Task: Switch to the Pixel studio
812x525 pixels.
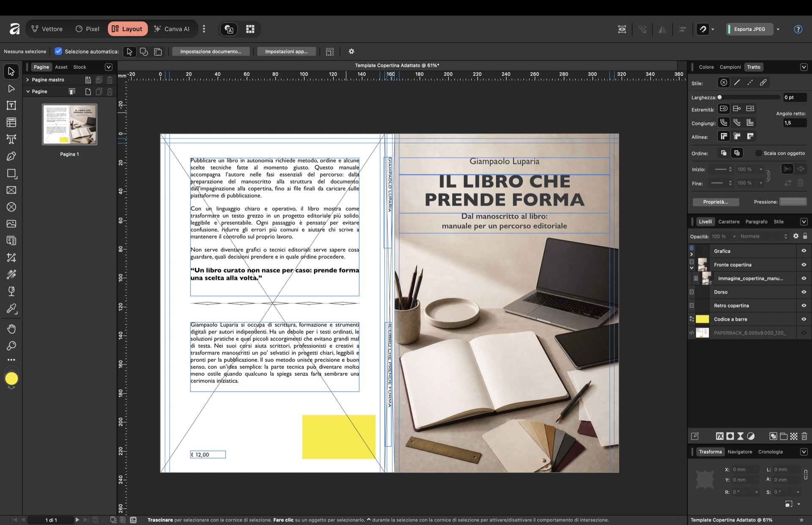Action: coord(88,29)
